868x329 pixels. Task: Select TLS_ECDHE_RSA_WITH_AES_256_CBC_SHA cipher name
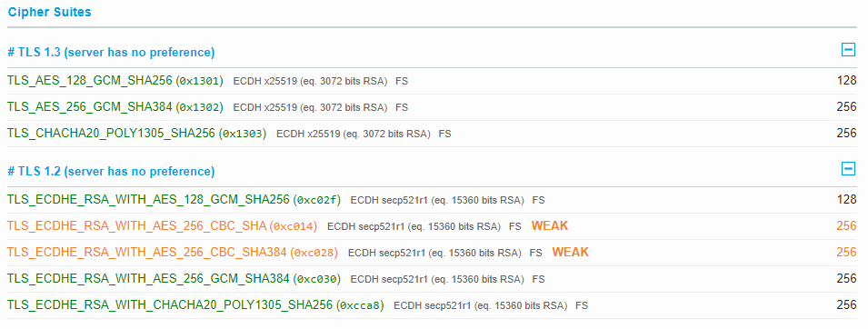pyautogui.click(x=136, y=226)
